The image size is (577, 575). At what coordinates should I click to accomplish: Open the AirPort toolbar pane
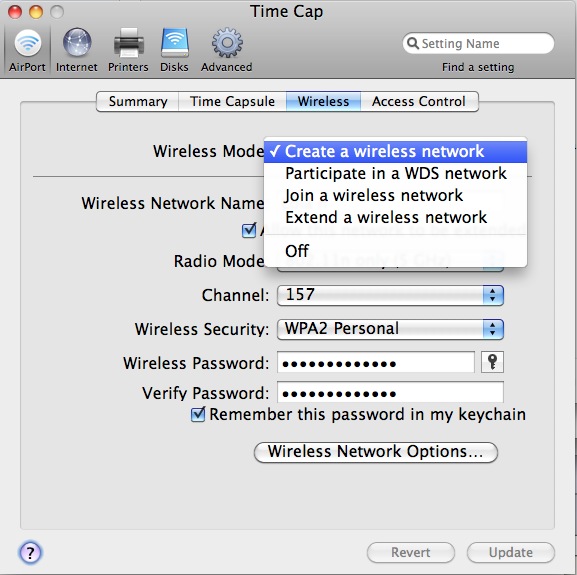tap(27, 51)
